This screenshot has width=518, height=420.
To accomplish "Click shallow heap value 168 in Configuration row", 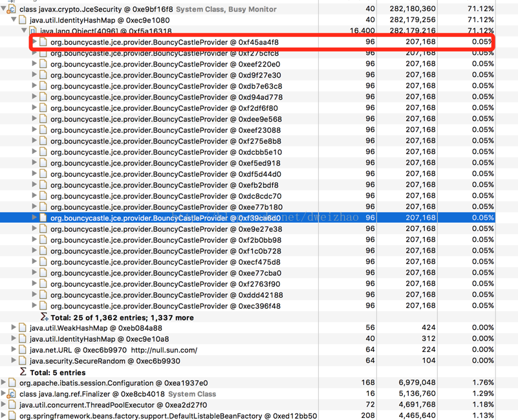I will (368, 382).
